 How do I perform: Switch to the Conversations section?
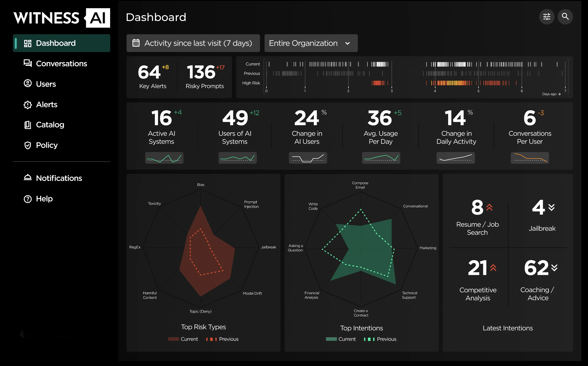(62, 64)
